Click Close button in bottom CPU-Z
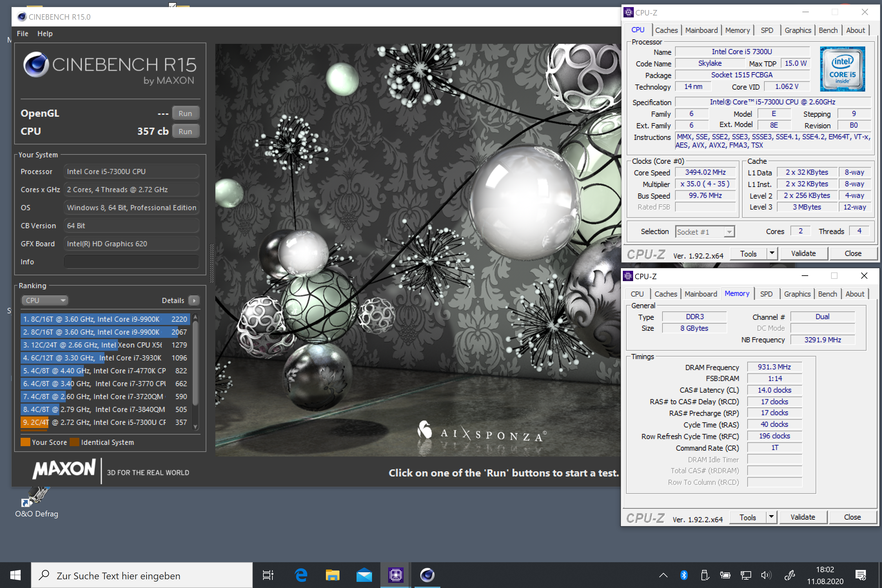 pyautogui.click(x=852, y=517)
